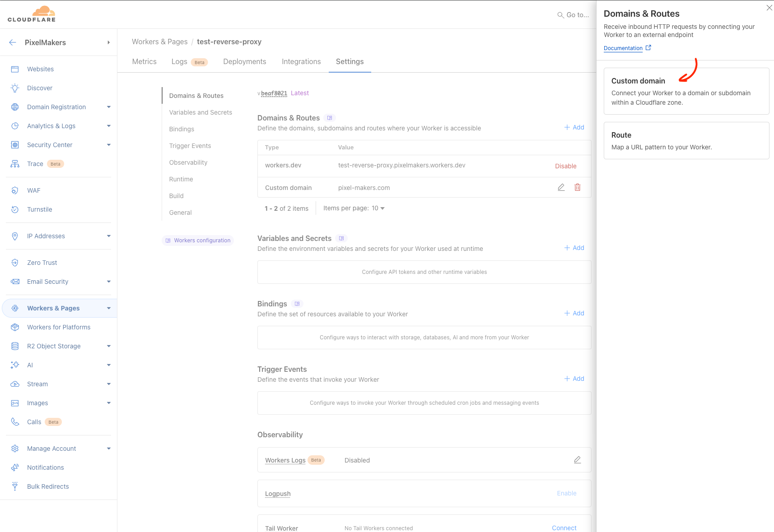Jump to Trigger Events settings section
The image size is (774, 532).
click(x=190, y=146)
